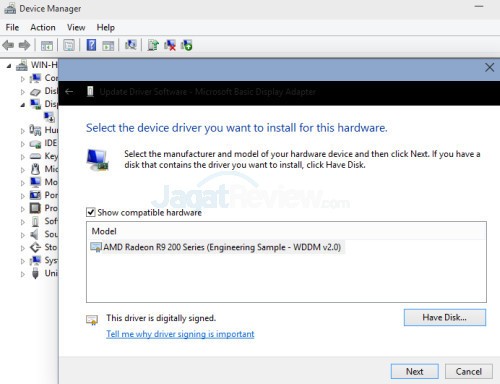Click the back arrow in the Update Driver wizard
500x384 pixels.
pyautogui.click(x=69, y=91)
